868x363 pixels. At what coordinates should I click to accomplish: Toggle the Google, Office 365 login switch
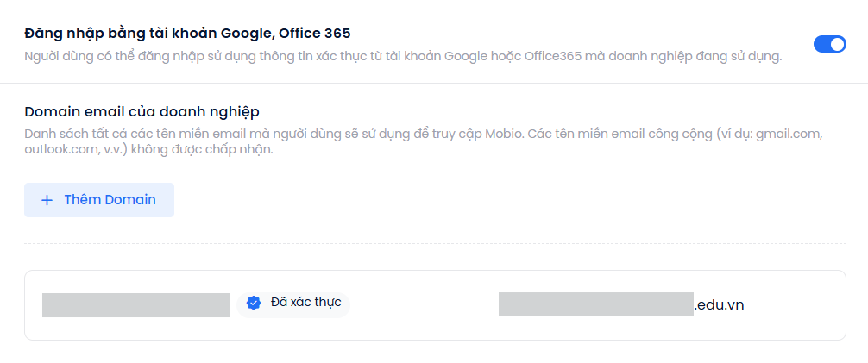click(x=829, y=44)
